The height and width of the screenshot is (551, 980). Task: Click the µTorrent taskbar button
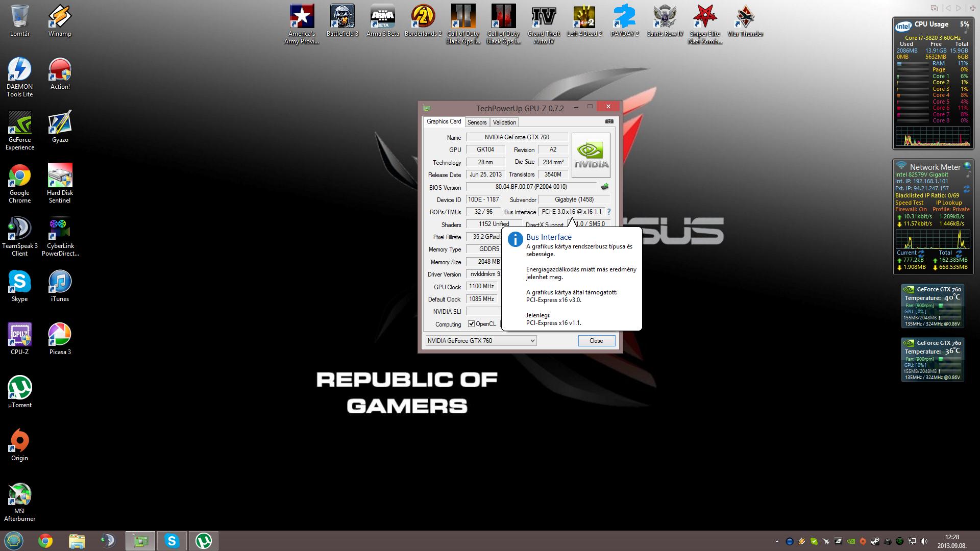[x=204, y=541]
